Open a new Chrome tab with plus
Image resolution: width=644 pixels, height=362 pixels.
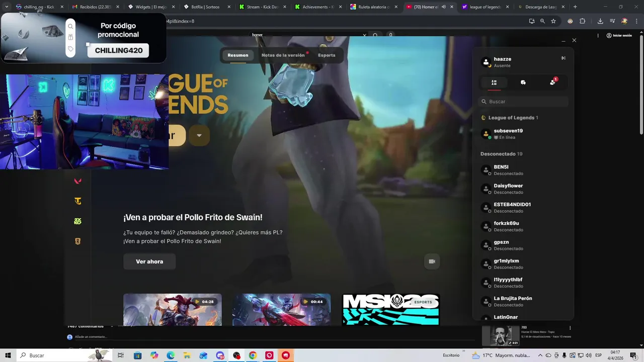point(575,7)
